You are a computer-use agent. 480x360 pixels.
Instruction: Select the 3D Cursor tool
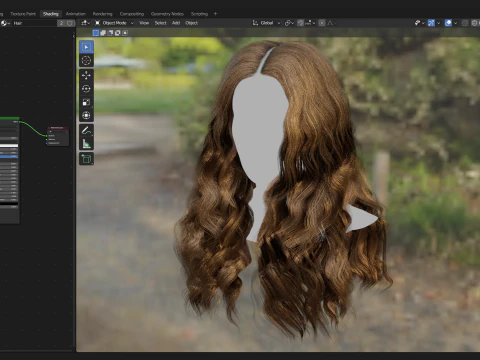pos(86,61)
